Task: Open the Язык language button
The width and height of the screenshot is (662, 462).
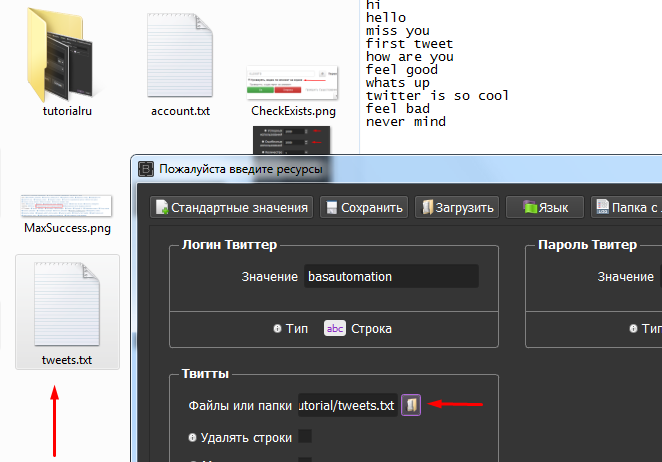Action: (x=543, y=208)
